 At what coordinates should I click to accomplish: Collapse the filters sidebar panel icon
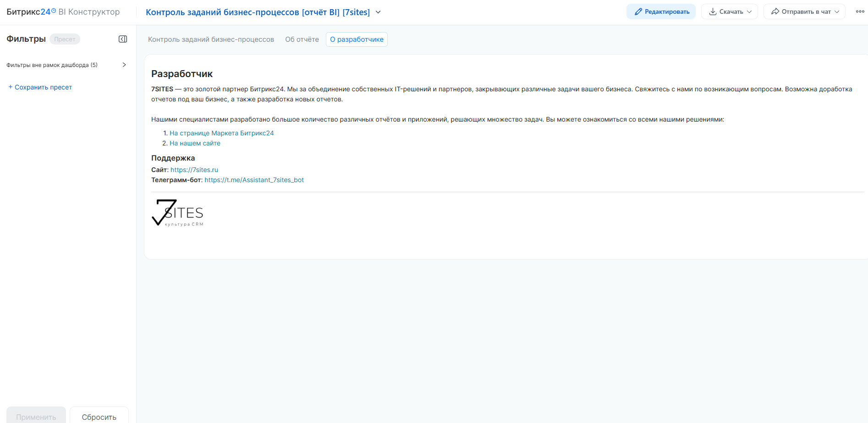point(123,39)
